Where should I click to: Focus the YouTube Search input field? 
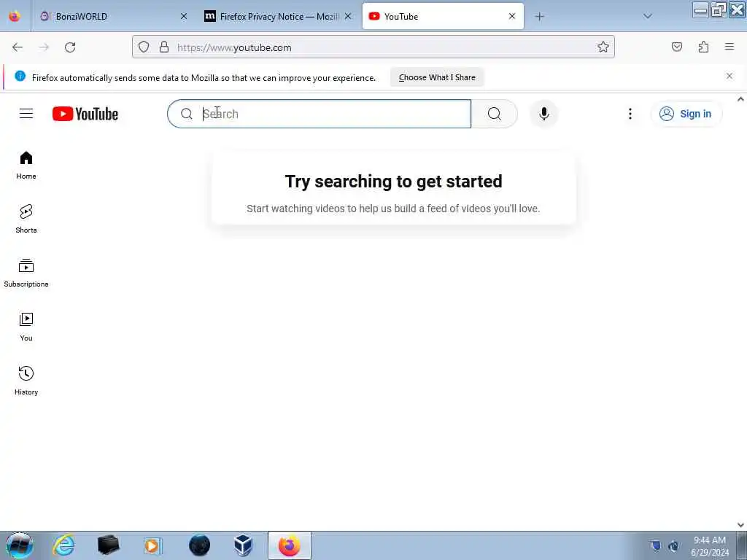(320, 114)
